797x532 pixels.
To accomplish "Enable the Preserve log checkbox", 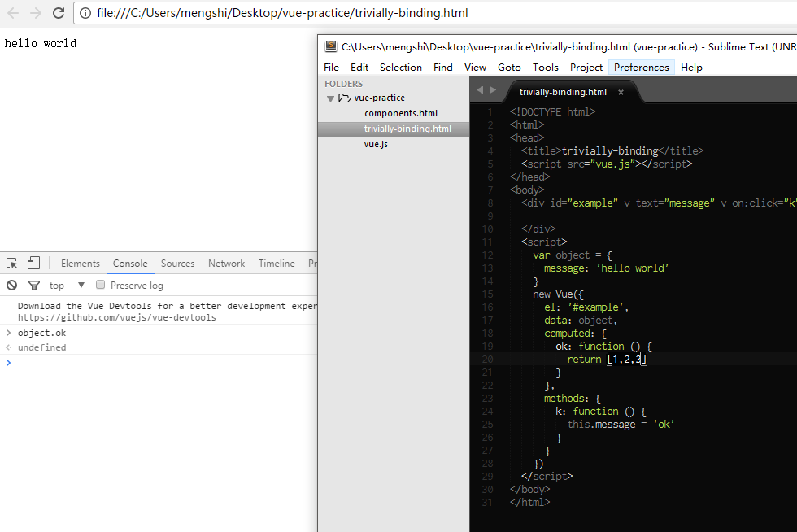I will pyautogui.click(x=101, y=285).
